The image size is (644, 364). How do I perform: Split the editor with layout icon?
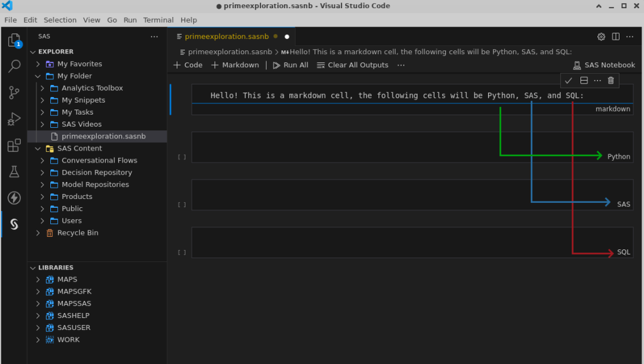point(615,37)
